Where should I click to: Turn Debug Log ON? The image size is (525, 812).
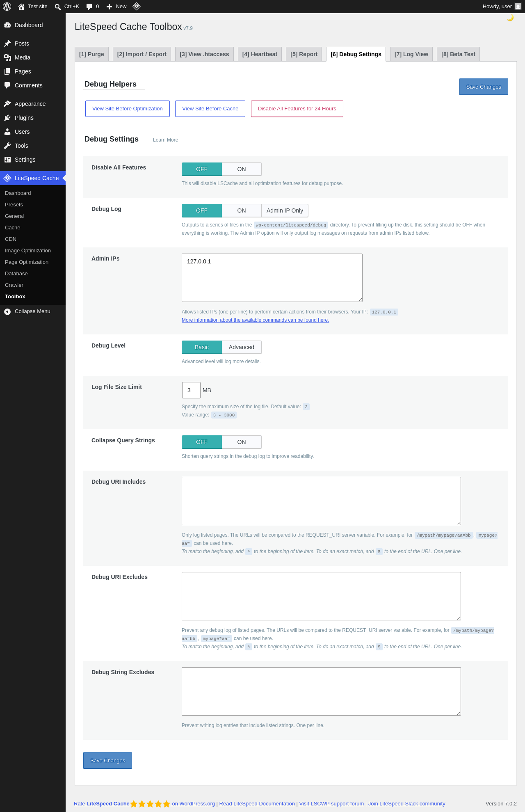(242, 210)
